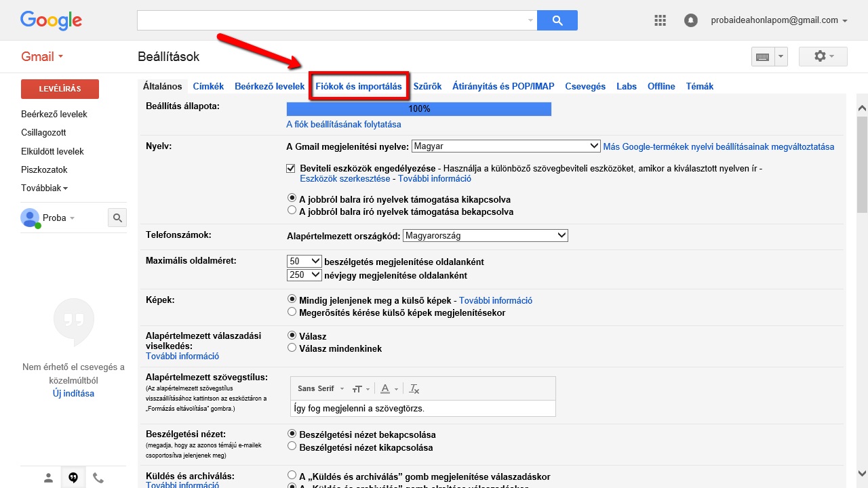Expand the Gmail product dropdown
This screenshot has height=488, width=868.
42,56
